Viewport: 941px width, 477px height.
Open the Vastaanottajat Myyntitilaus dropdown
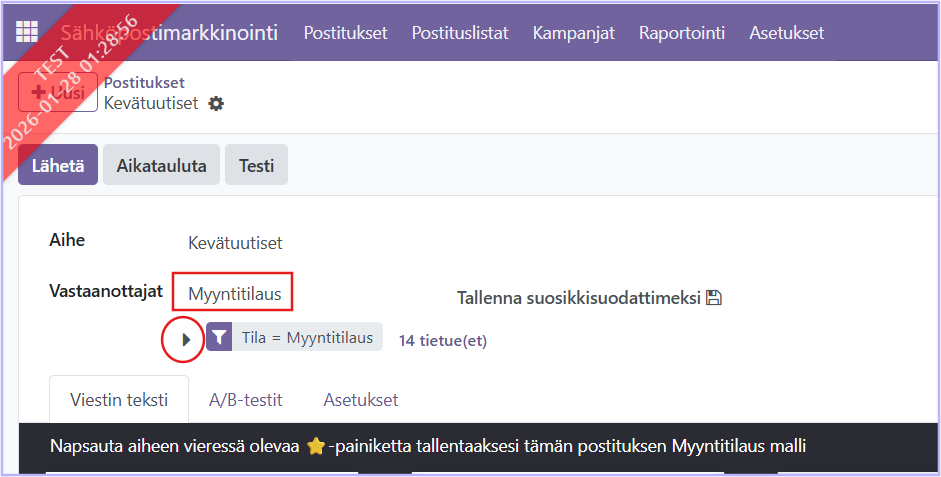pyautogui.click(x=232, y=294)
